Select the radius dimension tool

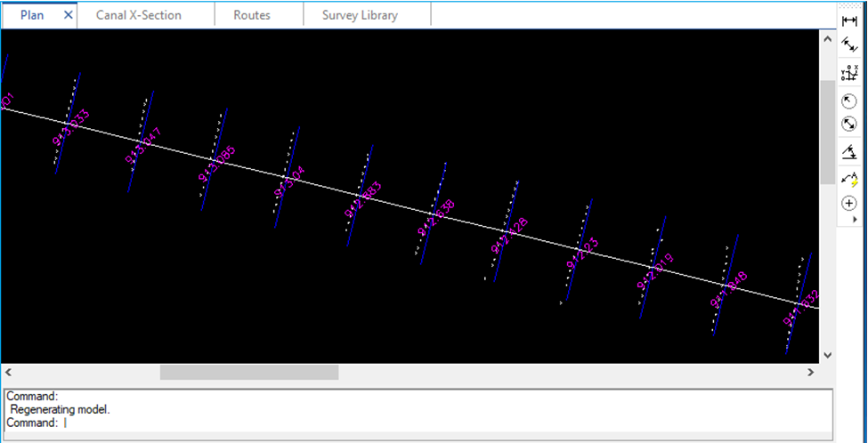[848, 101]
